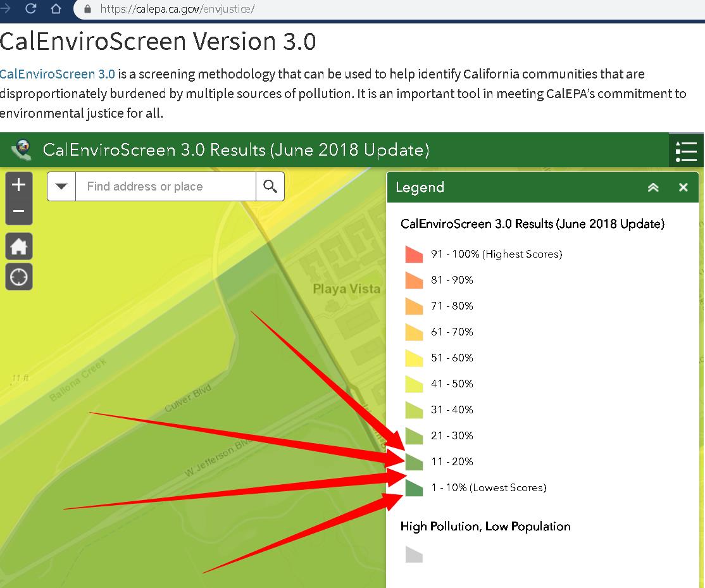Click the Find address or place field

click(165, 186)
